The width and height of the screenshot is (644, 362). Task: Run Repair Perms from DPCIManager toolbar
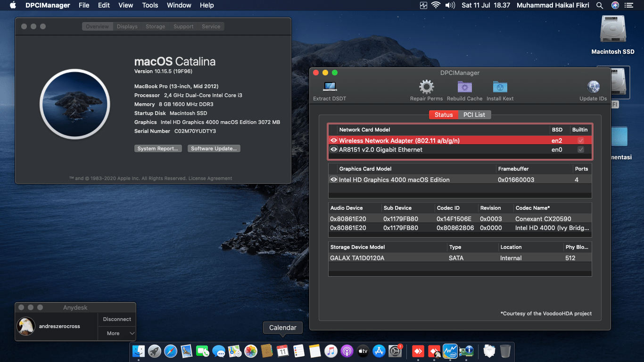(x=426, y=87)
